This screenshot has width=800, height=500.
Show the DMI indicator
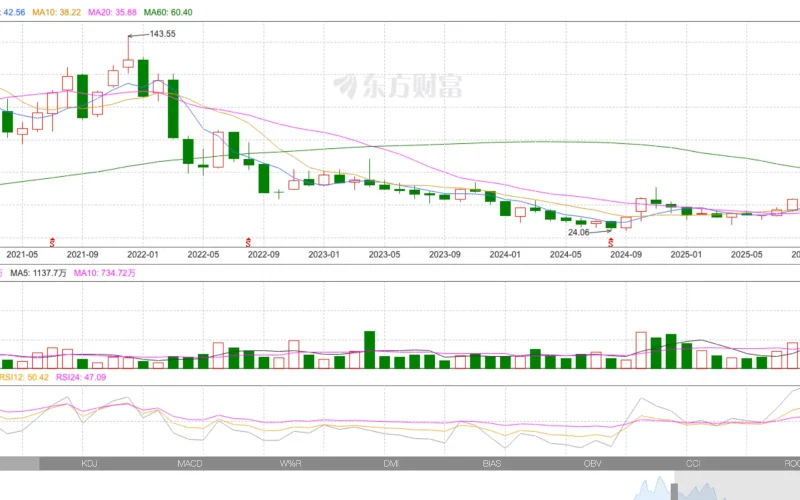(391, 464)
